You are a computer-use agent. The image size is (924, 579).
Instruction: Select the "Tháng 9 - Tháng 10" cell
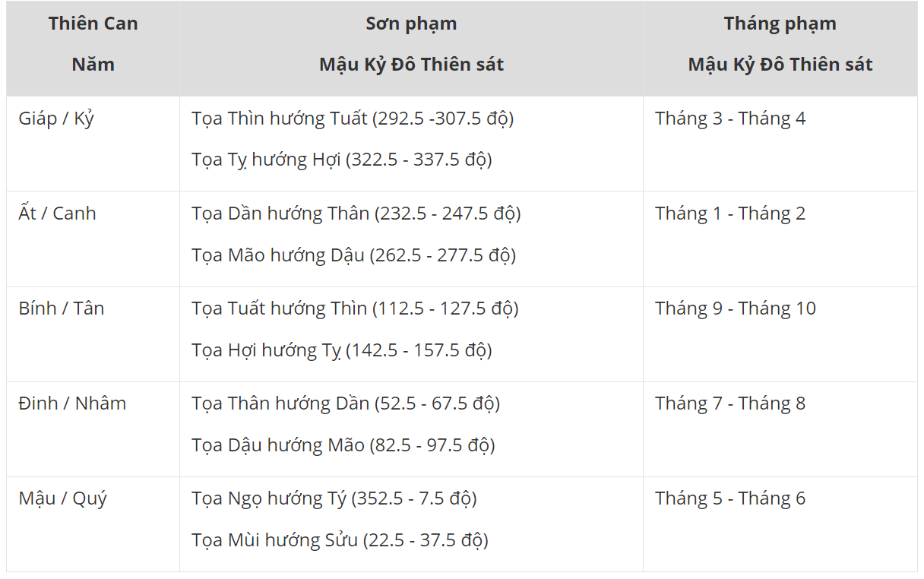coord(736,308)
